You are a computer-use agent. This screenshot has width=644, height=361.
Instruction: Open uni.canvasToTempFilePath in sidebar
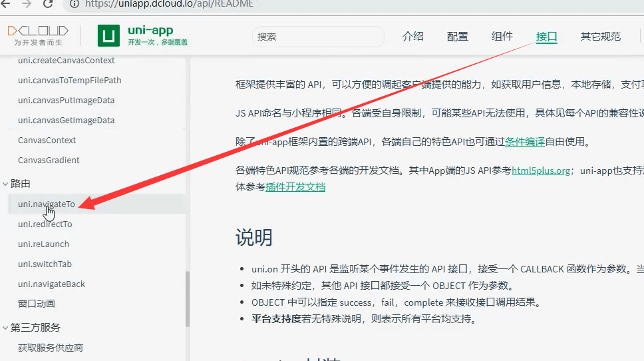[69, 80]
